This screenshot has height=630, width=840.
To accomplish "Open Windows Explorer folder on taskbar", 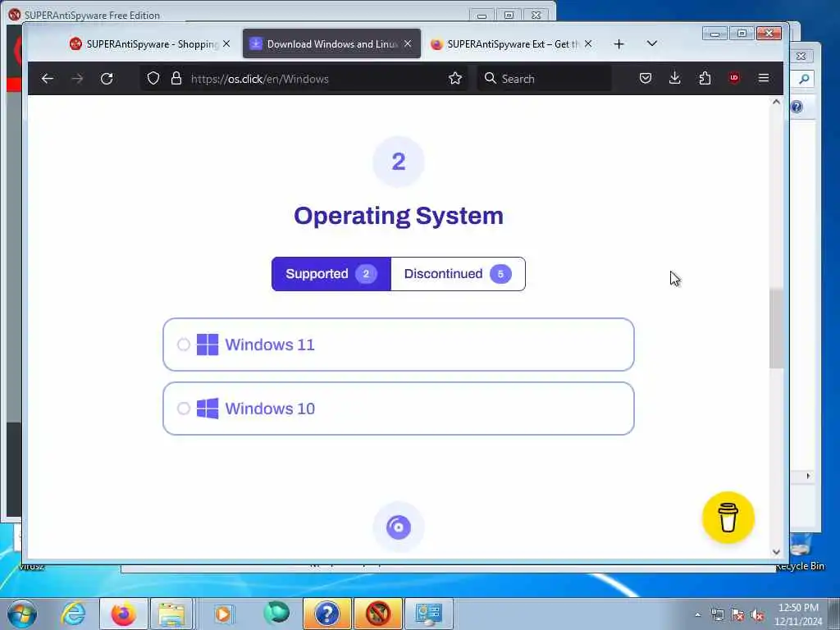I will (x=171, y=614).
